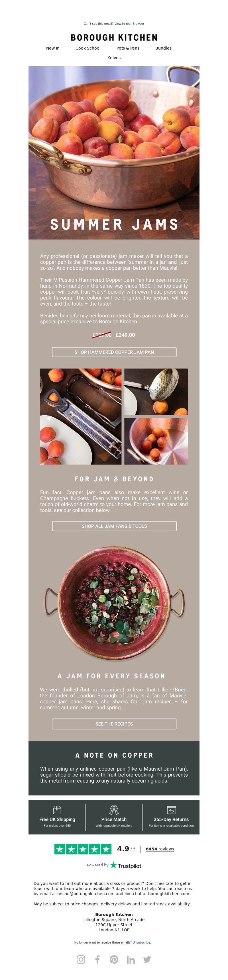Select the Trustpilot five-star rating
This screenshot has width=228, height=980.
tap(83, 849)
